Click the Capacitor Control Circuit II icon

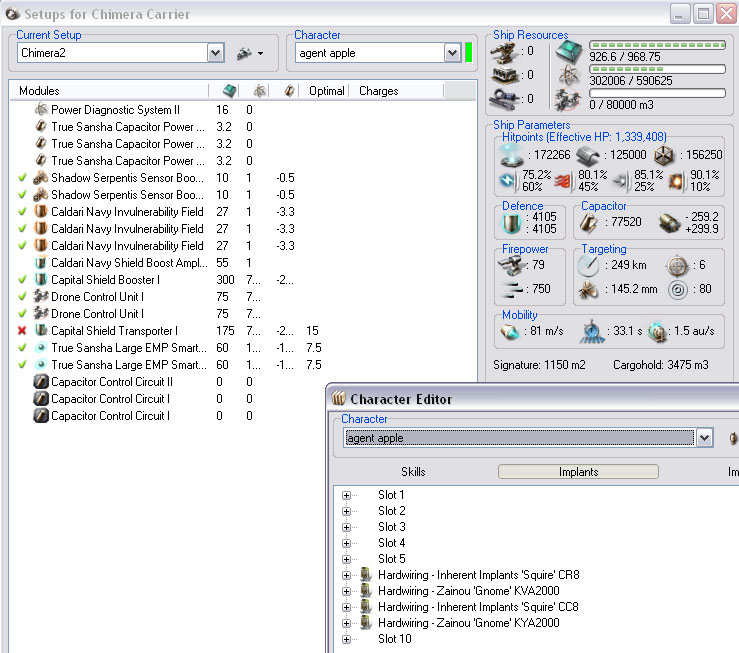point(41,381)
